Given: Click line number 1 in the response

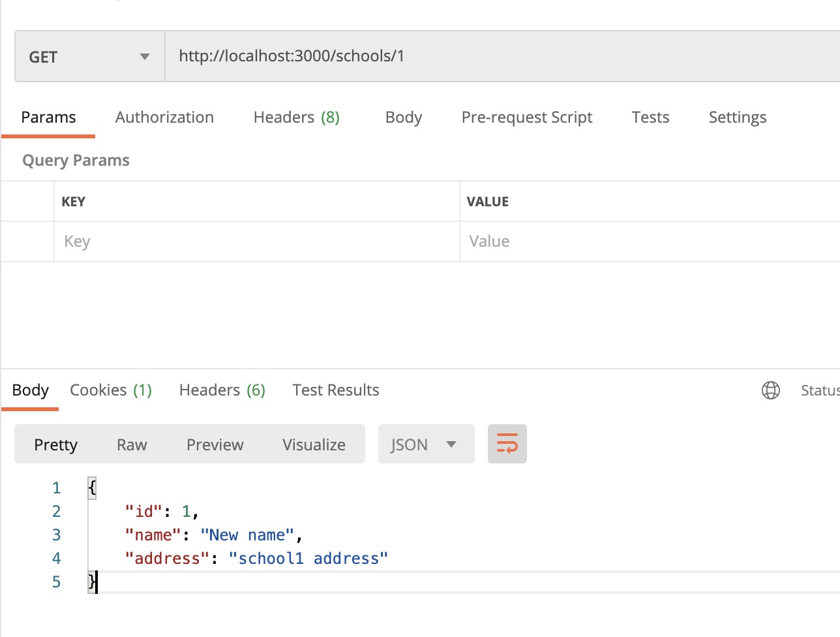Looking at the screenshot, I should pos(57,488).
